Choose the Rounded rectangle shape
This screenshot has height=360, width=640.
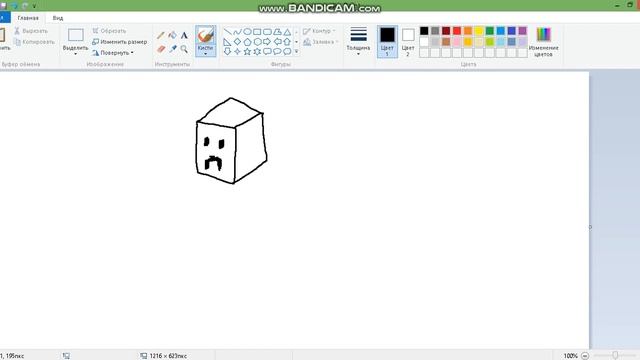point(267,31)
